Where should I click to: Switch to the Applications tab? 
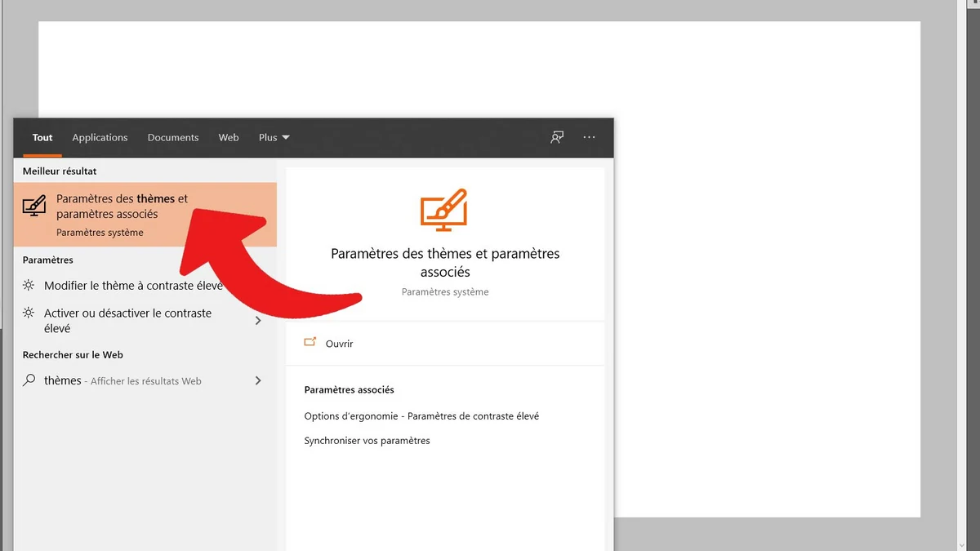100,137
